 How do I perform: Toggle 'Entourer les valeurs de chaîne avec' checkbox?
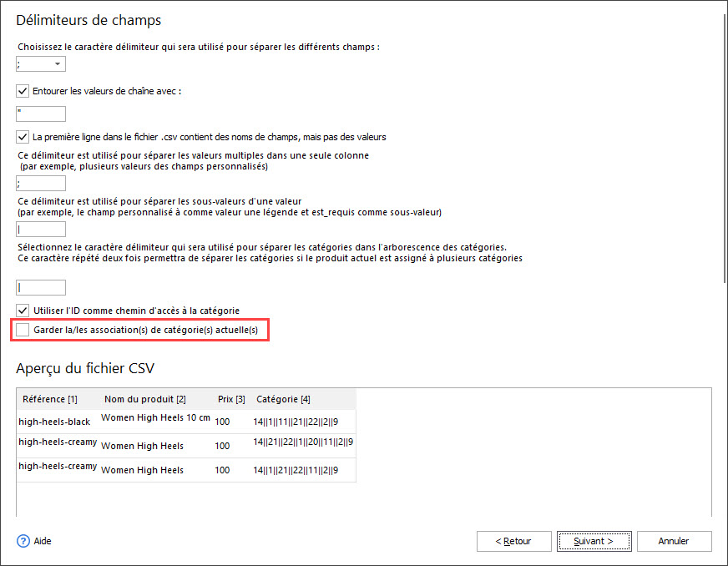(x=23, y=91)
